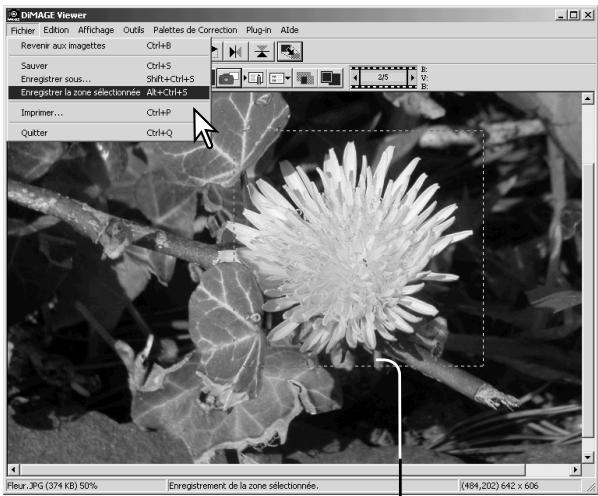This screenshot has width=598, height=496.
Task: Click the horizontal flip icon
Action: click(x=235, y=52)
